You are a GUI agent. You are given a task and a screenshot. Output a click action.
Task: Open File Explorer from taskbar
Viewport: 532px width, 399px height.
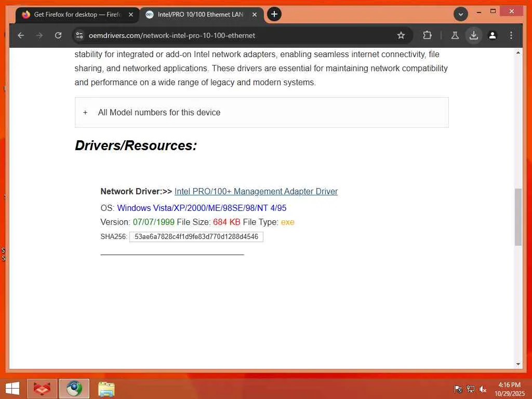pyautogui.click(x=107, y=389)
